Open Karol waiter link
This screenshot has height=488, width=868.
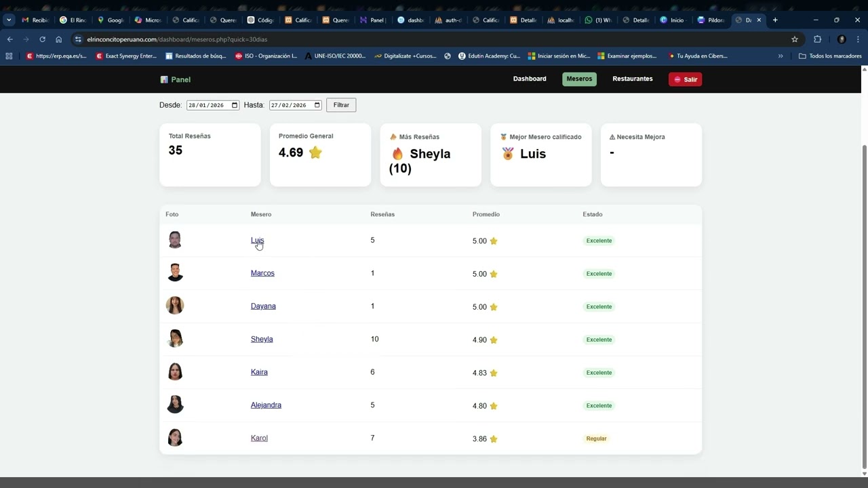259,439
